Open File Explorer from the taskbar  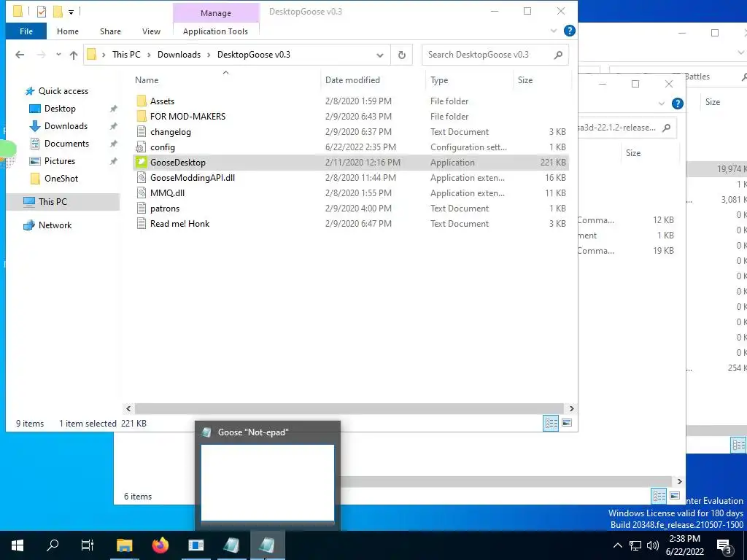pos(124,545)
